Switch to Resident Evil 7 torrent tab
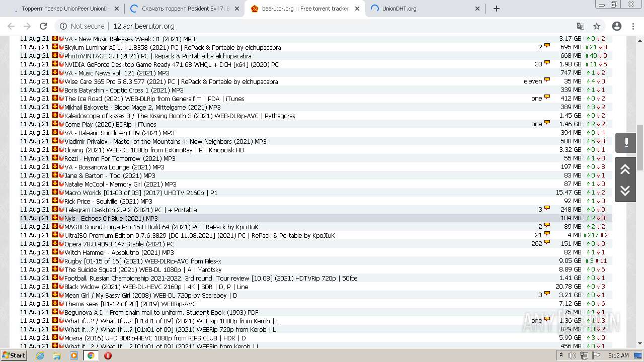 (184, 9)
